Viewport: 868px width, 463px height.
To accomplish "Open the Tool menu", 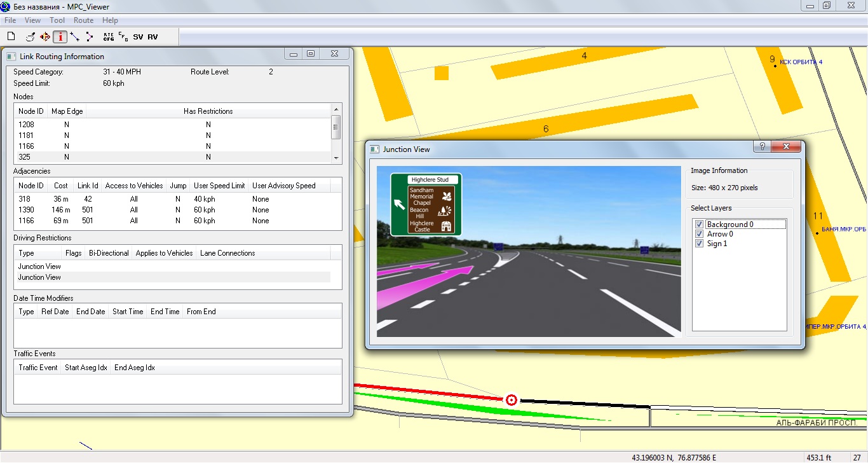I will pyautogui.click(x=57, y=20).
